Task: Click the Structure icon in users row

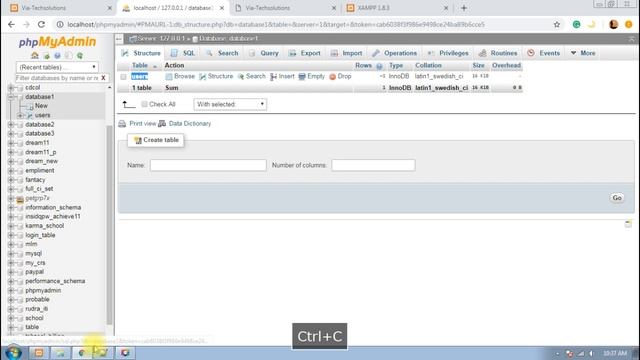Action: [202, 76]
